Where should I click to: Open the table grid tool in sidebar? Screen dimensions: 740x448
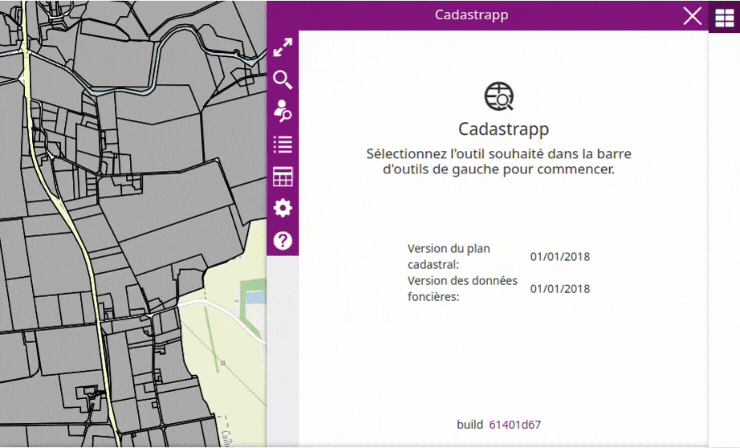coord(283,177)
